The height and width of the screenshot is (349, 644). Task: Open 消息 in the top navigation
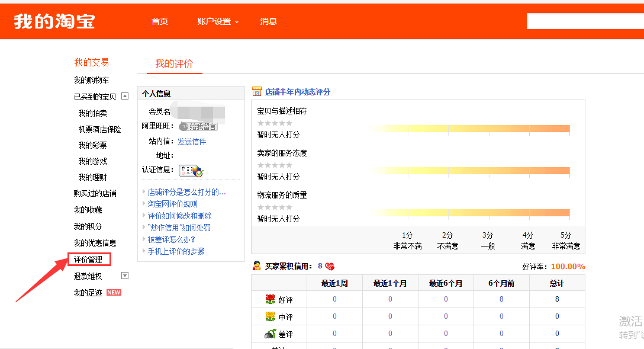pyautogui.click(x=268, y=21)
